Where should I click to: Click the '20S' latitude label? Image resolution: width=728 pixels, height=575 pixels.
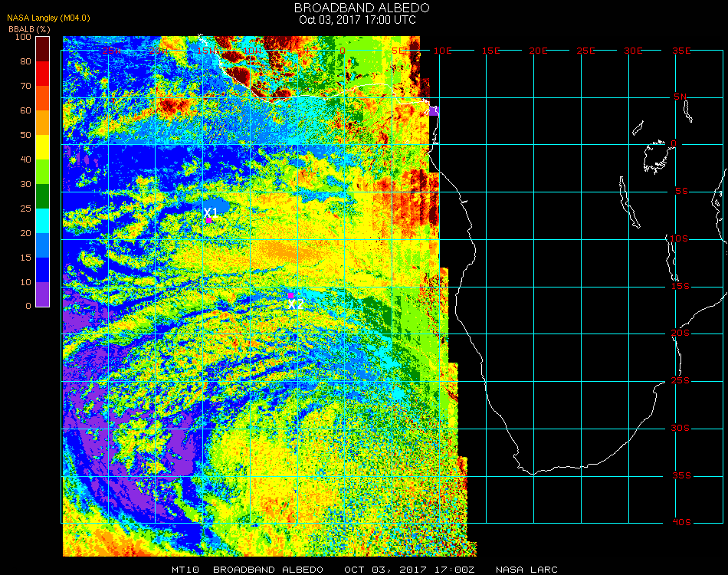pyautogui.click(x=680, y=333)
